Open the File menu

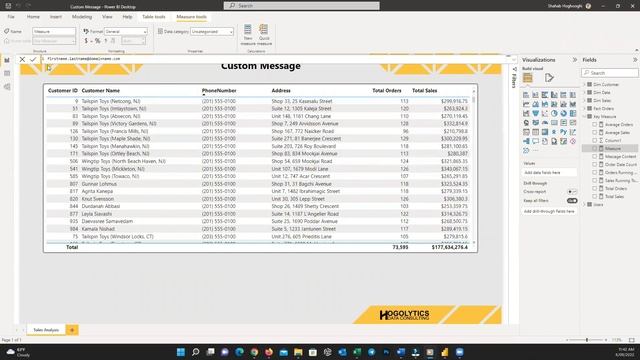[11, 17]
